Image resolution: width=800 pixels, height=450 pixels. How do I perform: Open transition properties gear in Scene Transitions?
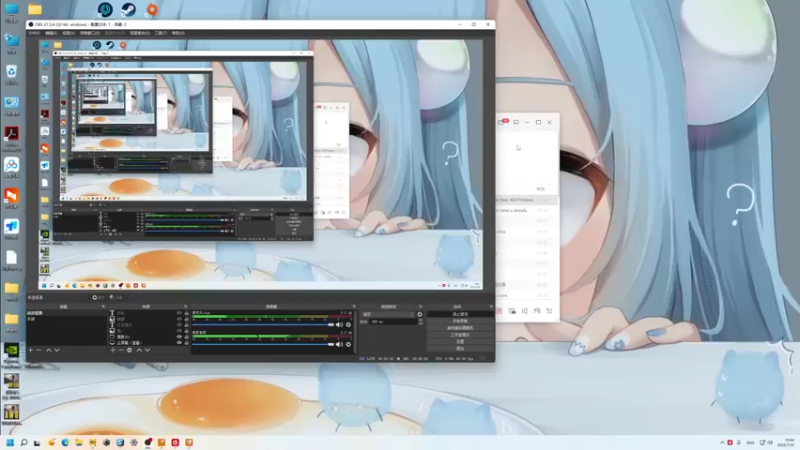click(419, 314)
